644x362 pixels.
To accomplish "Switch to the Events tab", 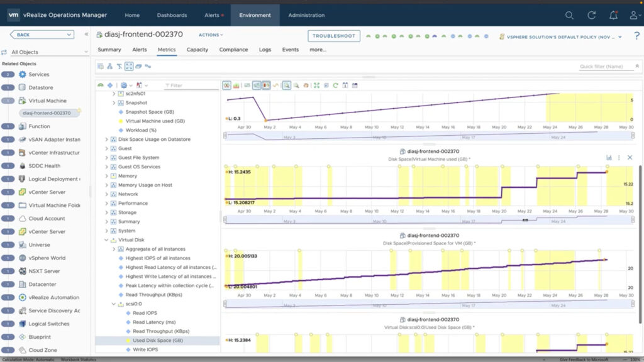I will (291, 50).
